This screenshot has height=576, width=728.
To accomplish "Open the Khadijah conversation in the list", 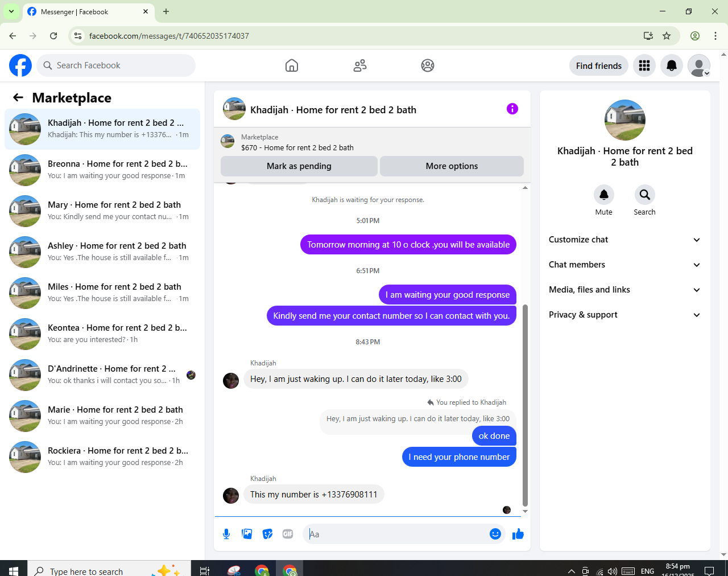I will (x=102, y=129).
